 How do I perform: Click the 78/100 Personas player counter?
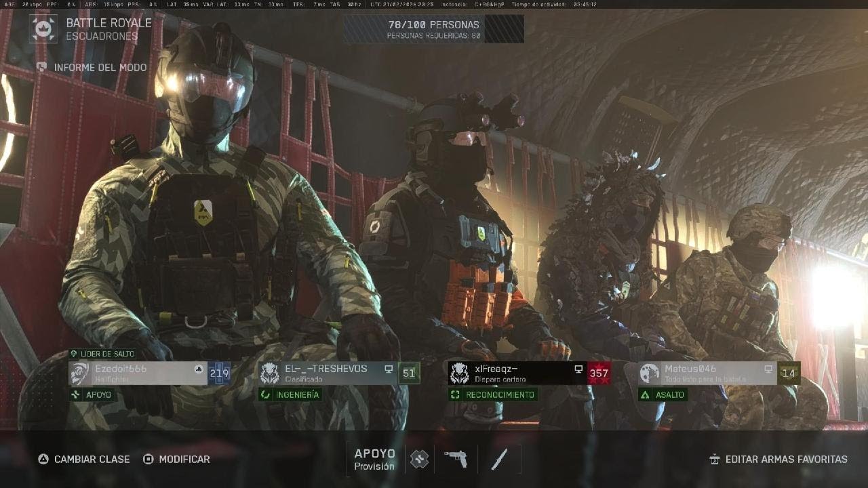433,24
